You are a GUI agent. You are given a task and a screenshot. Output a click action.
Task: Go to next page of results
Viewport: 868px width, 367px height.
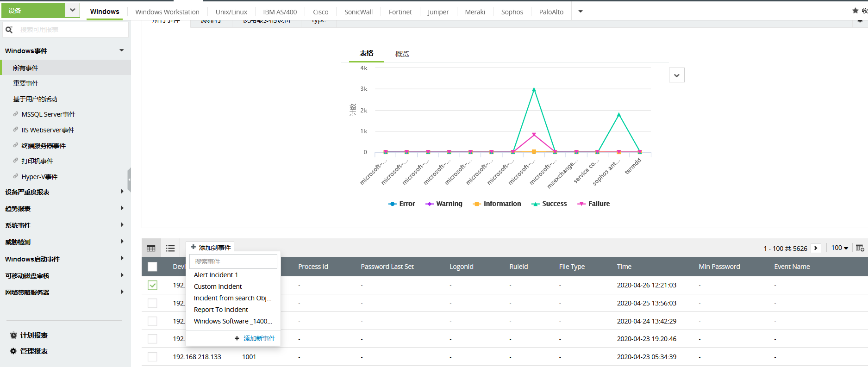816,248
